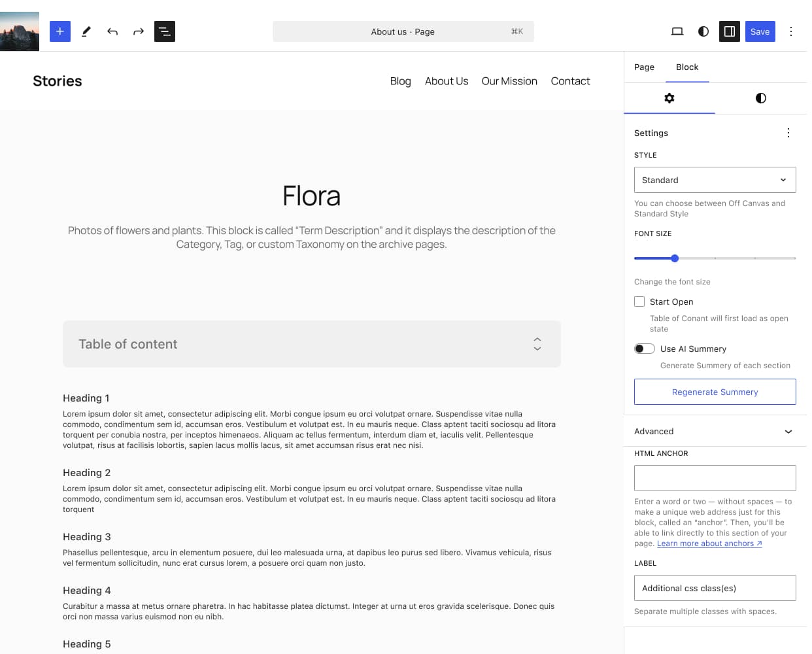Click the laptop preview device icon
The width and height of the screenshot is (812, 654).
click(677, 31)
